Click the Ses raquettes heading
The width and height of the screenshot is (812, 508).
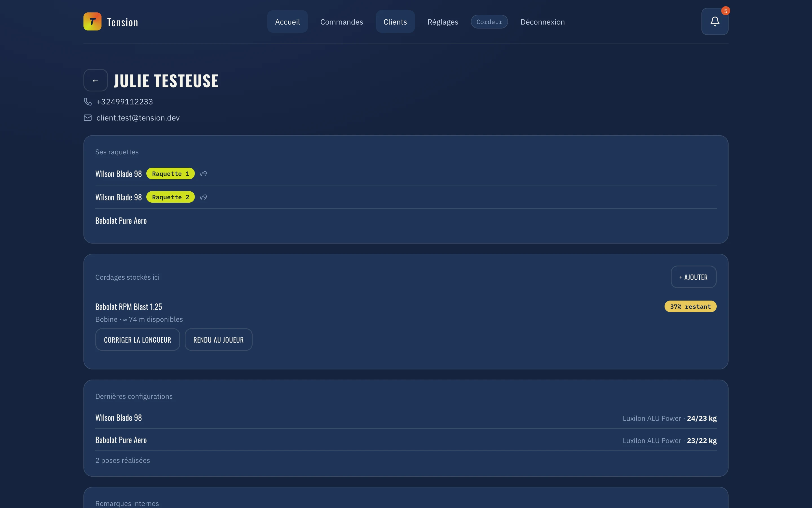(117, 152)
